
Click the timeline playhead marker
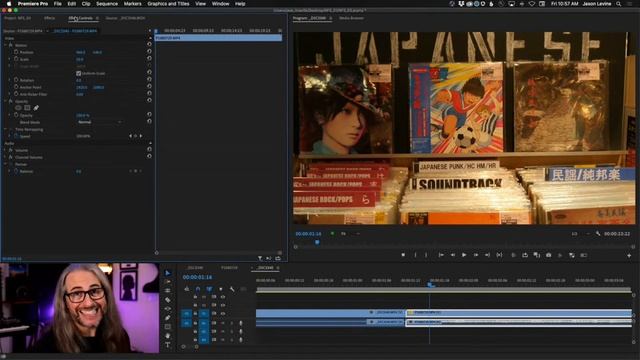pyautogui.click(x=430, y=284)
